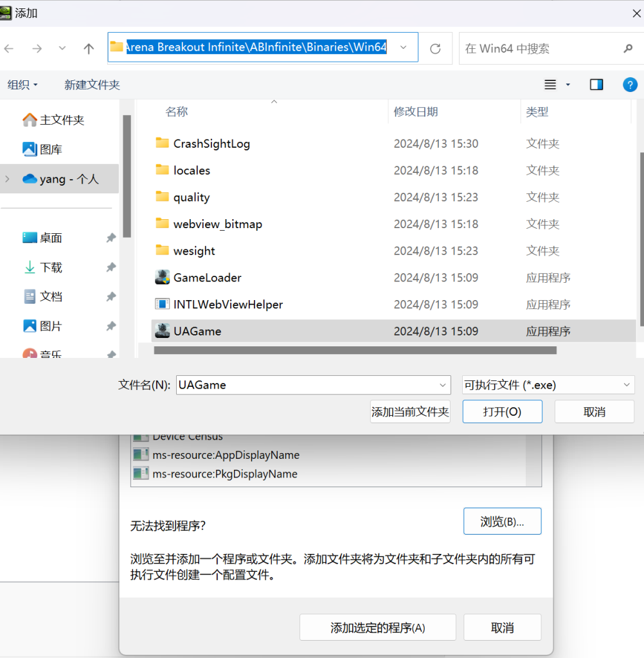The height and width of the screenshot is (658, 644).
Task: Toggle the preview pane icon
Action: [x=596, y=85]
